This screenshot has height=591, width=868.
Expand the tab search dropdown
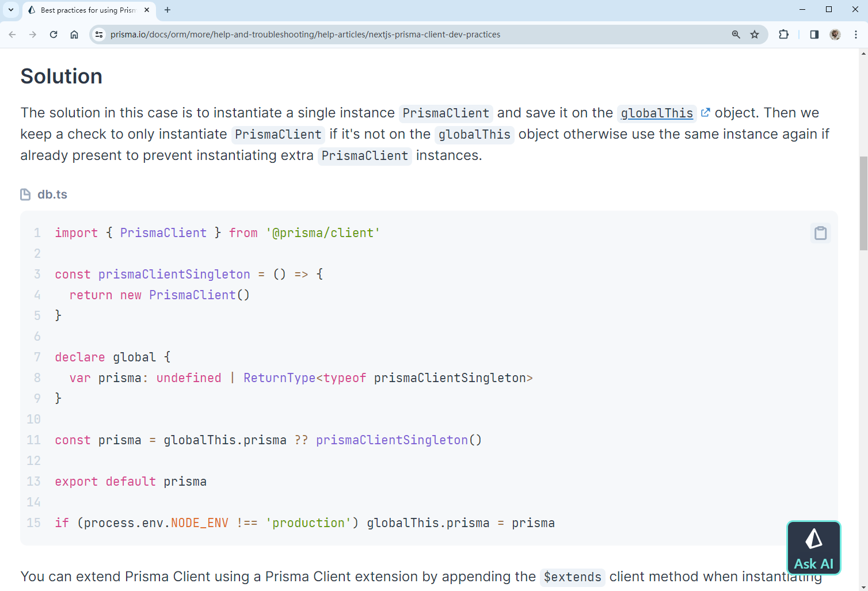tap(11, 10)
